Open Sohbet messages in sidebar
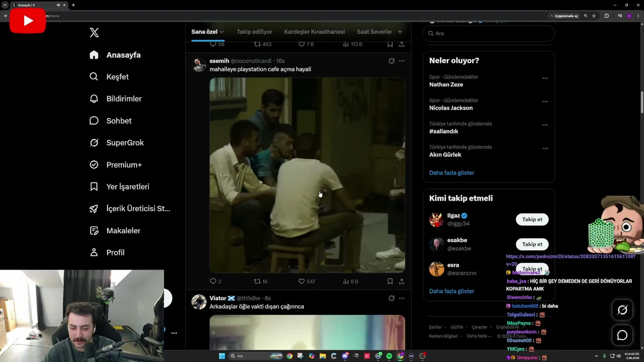This screenshot has height=362, width=644. coord(111,121)
